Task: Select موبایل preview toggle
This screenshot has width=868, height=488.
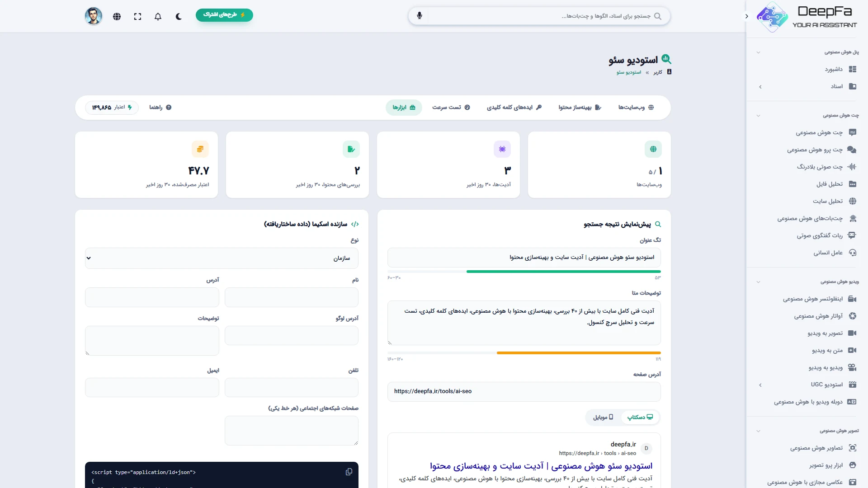Action: (603, 418)
